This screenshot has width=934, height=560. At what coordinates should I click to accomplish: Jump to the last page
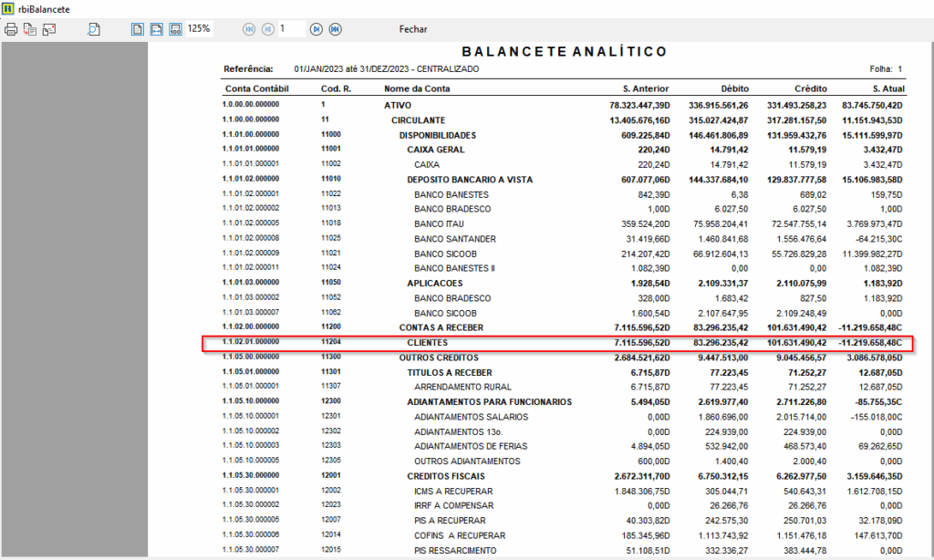(335, 29)
